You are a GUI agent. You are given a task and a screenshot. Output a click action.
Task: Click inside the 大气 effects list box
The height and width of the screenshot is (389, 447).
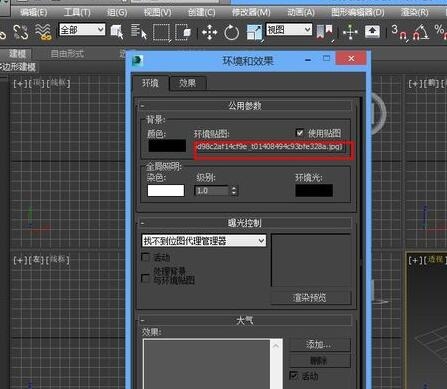[207, 364]
